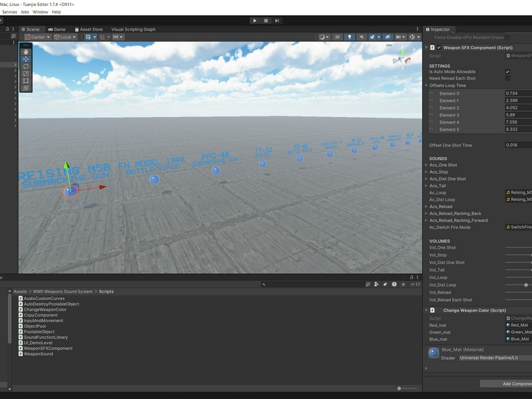The image size is (532, 399).
Task: Click the Pause button
Action: point(266,21)
